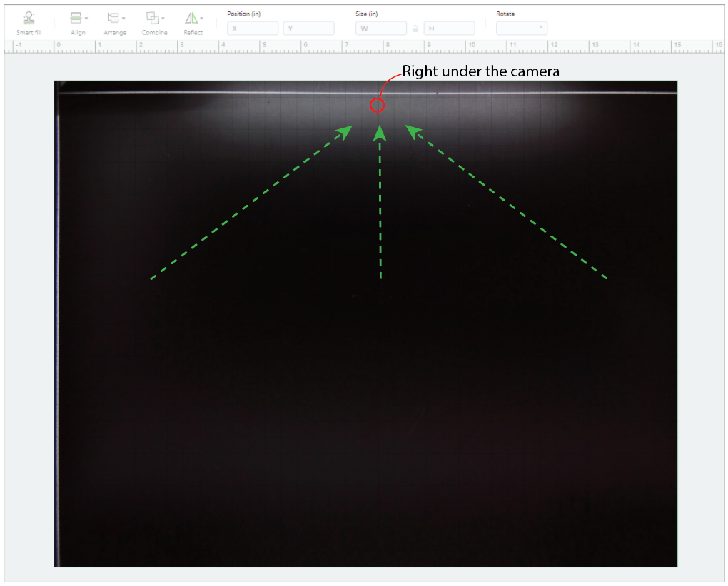Focus the Y position field
The image size is (728, 586).
pos(308,29)
